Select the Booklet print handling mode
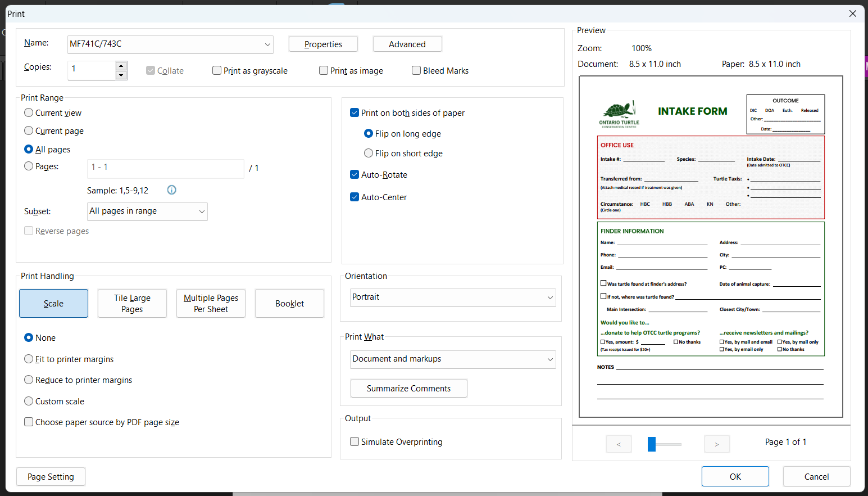Viewport: 868px width, 496px height. (x=289, y=304)
